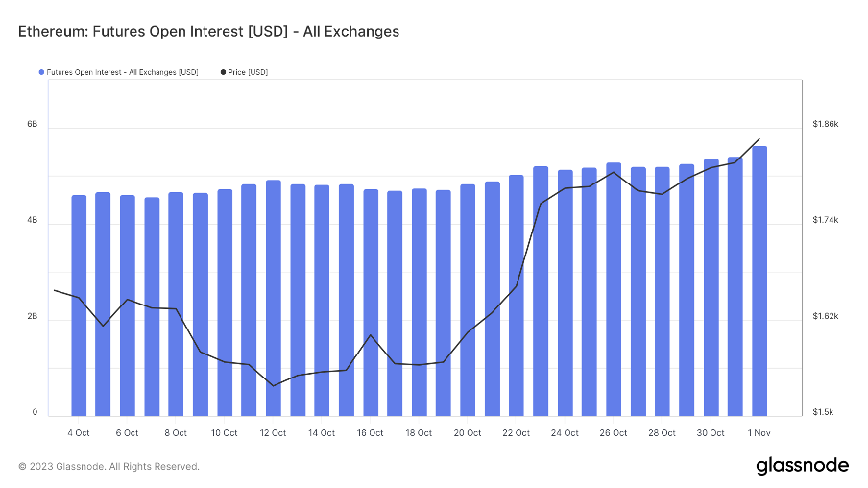This screenshot has height=488, width=868.
Task: Select the 4 Oct open interest bar
Action: click(79, 305)
